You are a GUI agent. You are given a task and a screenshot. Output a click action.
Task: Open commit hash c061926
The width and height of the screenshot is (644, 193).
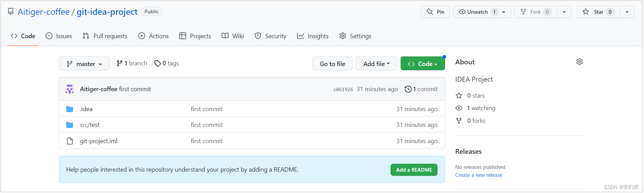(343, 89)
